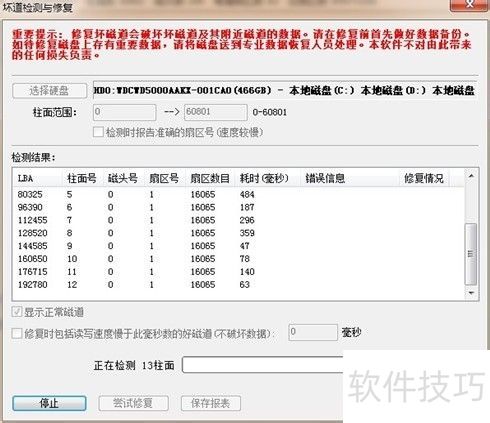The height and width of the screenshot is (423, 490).
Task: Click the scroll up arrow in results list
Action: tap(471, 176)
